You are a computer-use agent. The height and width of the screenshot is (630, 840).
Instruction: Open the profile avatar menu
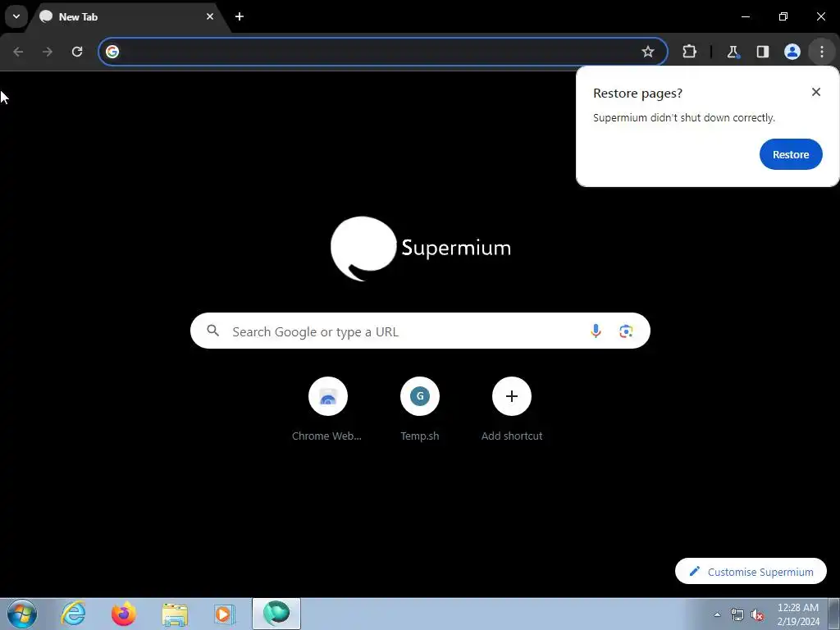[792, 52]
